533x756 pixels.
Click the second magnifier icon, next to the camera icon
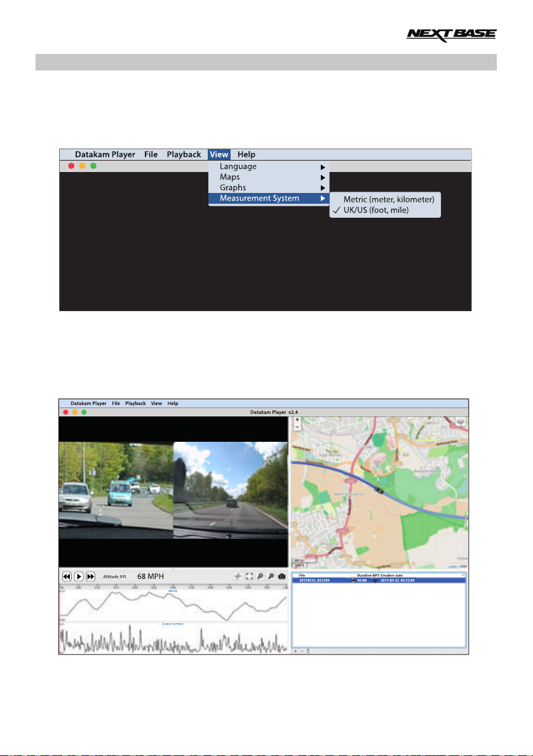(271, 576)
